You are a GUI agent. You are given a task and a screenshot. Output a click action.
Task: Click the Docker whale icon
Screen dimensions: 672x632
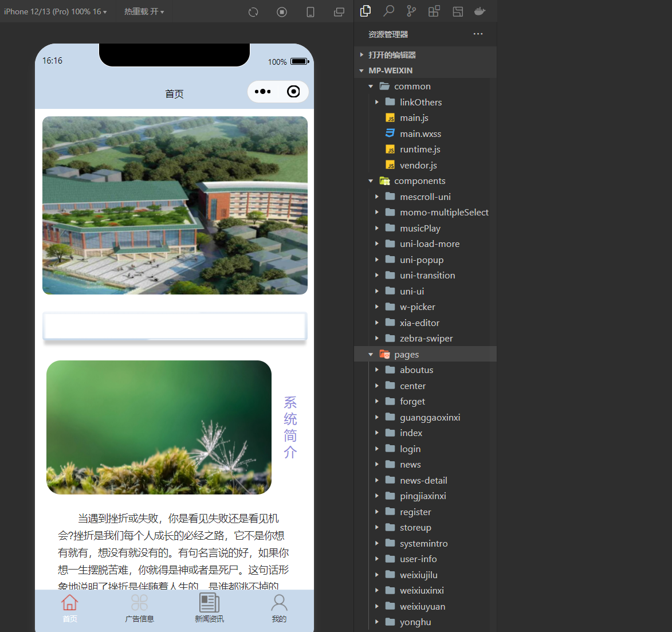pyautogui.click(x=480, y=11)
